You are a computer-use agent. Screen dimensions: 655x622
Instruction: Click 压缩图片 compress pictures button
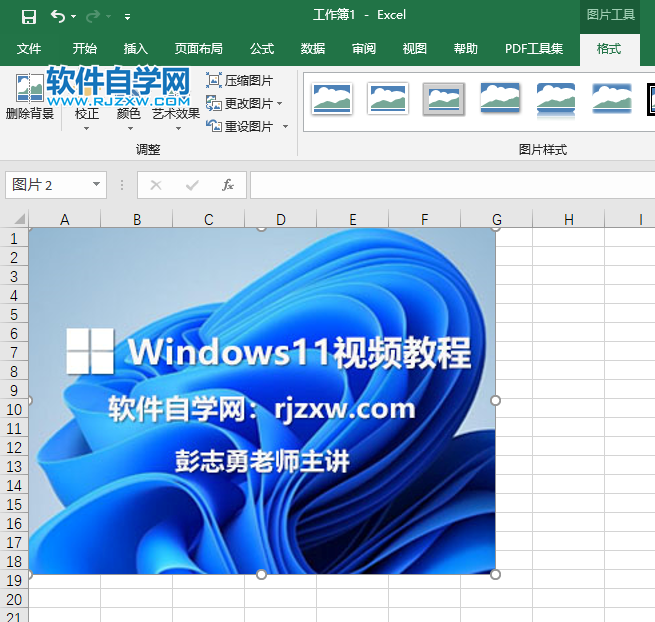pos(239,80)
